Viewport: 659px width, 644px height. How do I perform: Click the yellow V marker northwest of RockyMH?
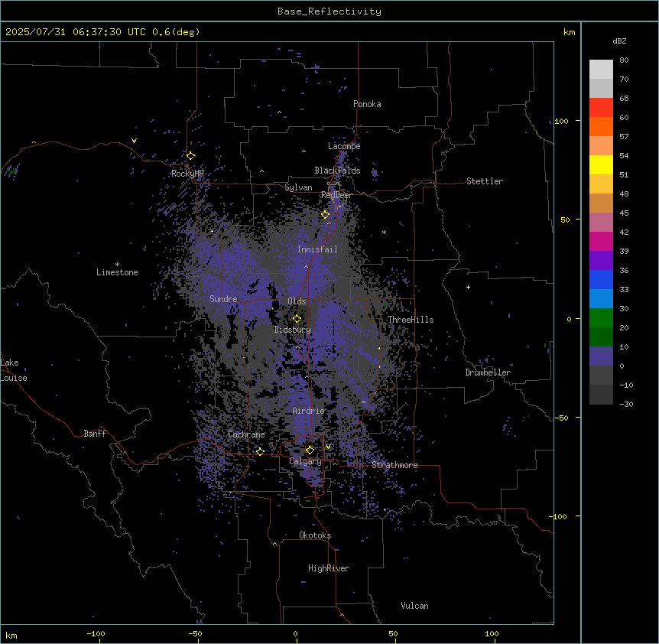tap(134, 141)
